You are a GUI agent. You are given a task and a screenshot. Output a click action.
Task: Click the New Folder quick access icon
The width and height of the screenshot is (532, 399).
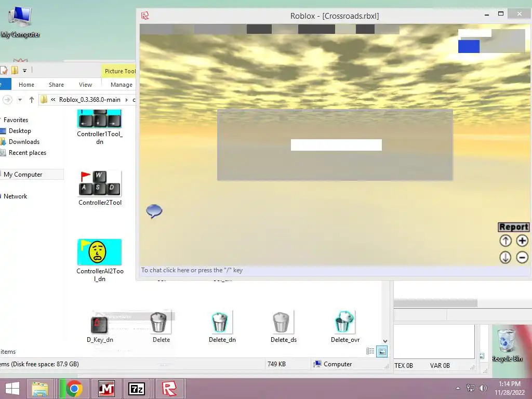(15, 70)
